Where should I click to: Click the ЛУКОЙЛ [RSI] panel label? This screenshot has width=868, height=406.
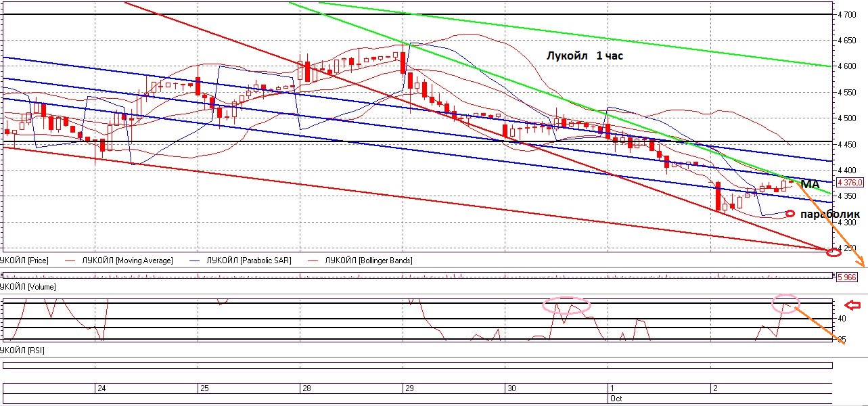point(22,351)
